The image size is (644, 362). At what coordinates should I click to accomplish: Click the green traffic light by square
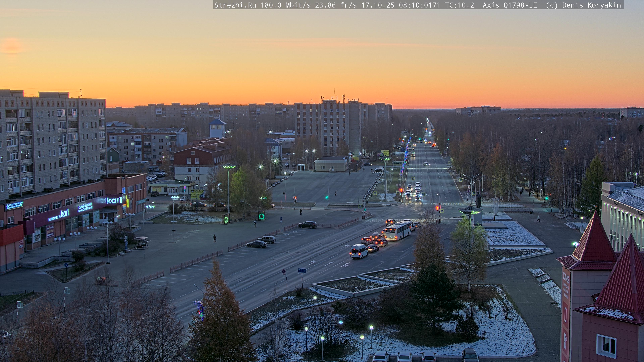(327, 197)
